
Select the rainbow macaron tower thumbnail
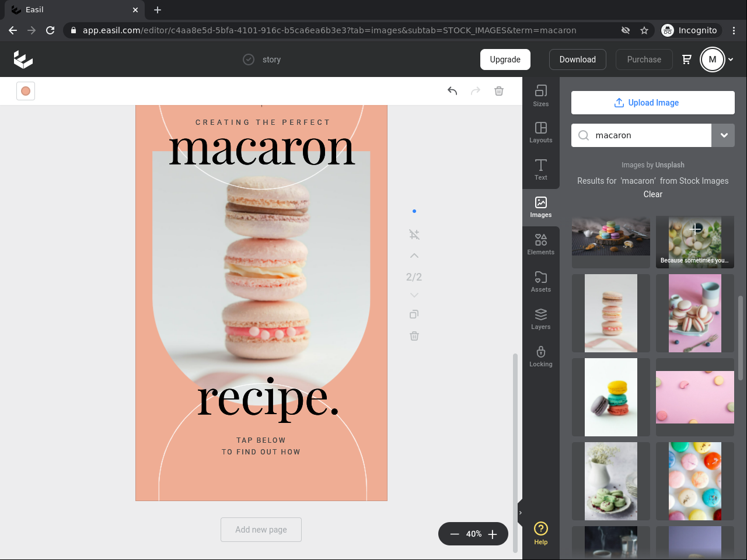(611, 236)
